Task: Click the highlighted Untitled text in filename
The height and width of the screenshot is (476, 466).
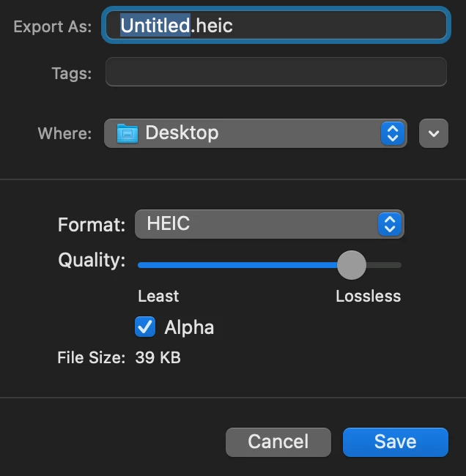Action: tap(155, 26)
